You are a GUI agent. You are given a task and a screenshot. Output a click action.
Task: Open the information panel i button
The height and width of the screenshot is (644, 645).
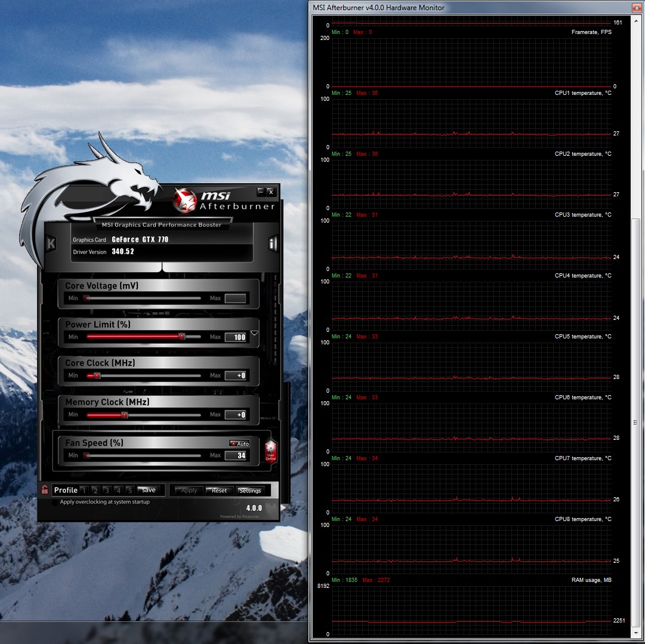coord(272,243)
